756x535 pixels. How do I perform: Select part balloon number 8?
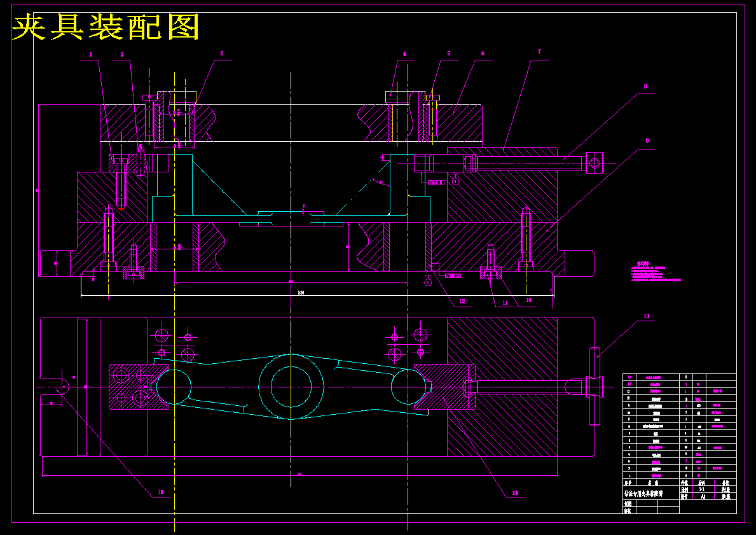pyautogui.click(x=645, y=87)
